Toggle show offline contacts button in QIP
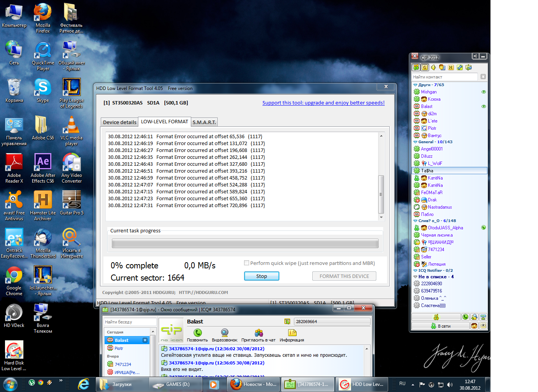The image size is (538, 392). [416, 67]
